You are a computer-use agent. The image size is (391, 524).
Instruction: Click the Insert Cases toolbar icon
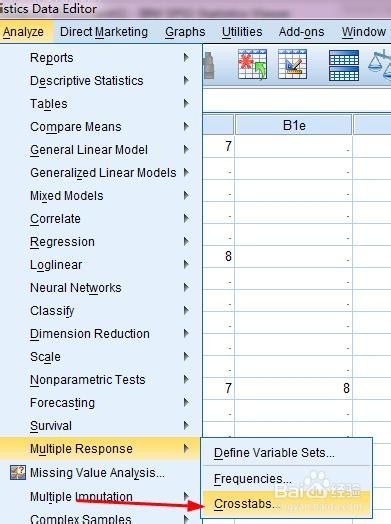pyautogui.click(x=252, y=64)
